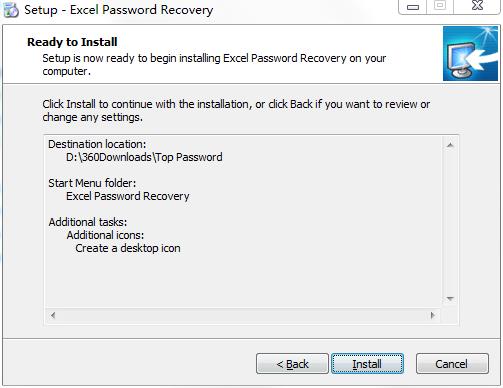Click the setup icon in title bar
The width and height of the screenshot is (503, 388).
11,10
